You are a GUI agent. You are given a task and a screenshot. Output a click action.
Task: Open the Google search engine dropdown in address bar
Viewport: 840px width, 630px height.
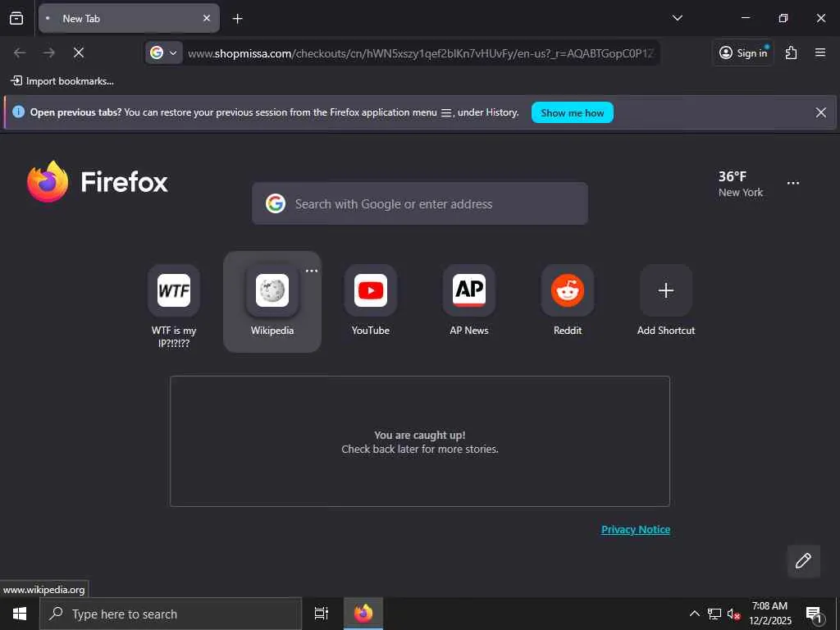click(x=163, y=52)
